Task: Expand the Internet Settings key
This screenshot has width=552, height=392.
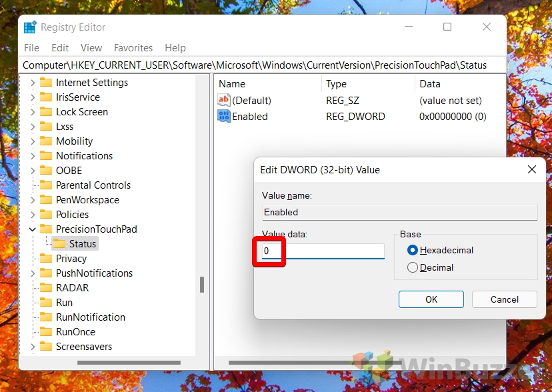Action: point(33,83)
